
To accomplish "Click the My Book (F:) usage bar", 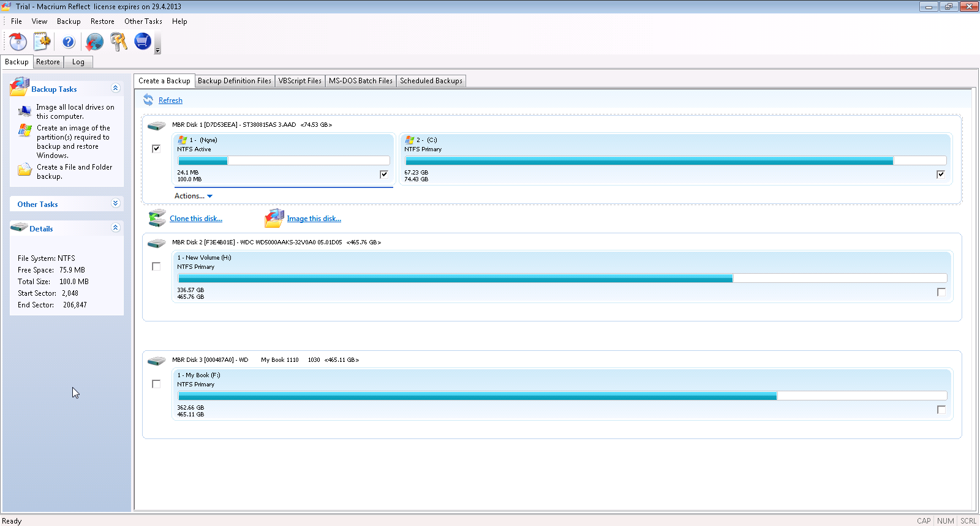I will pyautogui.click(x=562, y=396).
